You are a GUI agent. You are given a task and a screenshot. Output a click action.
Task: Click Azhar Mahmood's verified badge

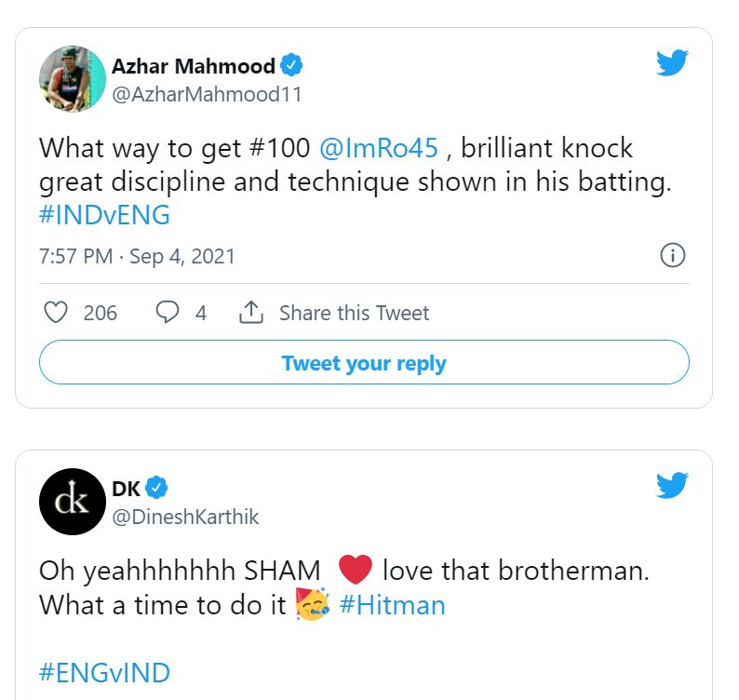[292, 66]
